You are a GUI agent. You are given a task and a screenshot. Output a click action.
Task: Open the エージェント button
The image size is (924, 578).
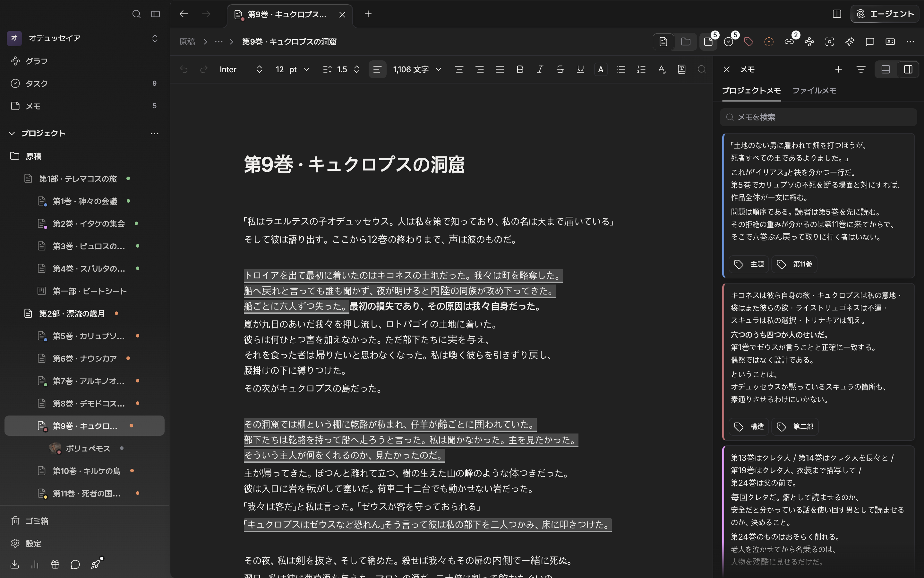pos(885,14)
